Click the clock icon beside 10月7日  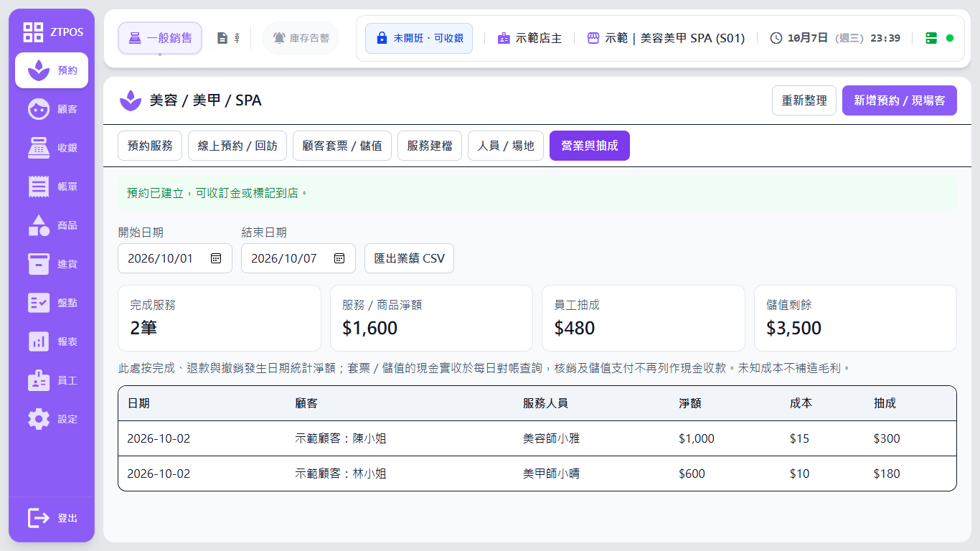tap(776, 38)
